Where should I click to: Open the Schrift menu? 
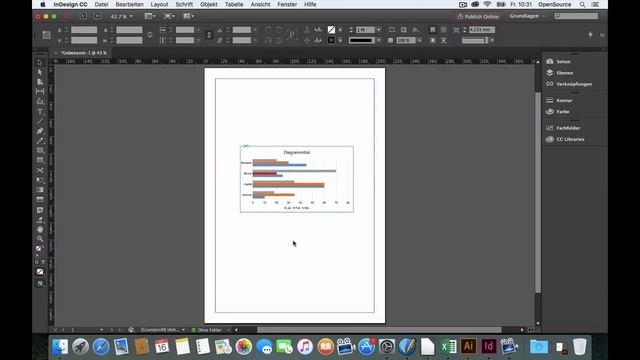coord(184,4)
